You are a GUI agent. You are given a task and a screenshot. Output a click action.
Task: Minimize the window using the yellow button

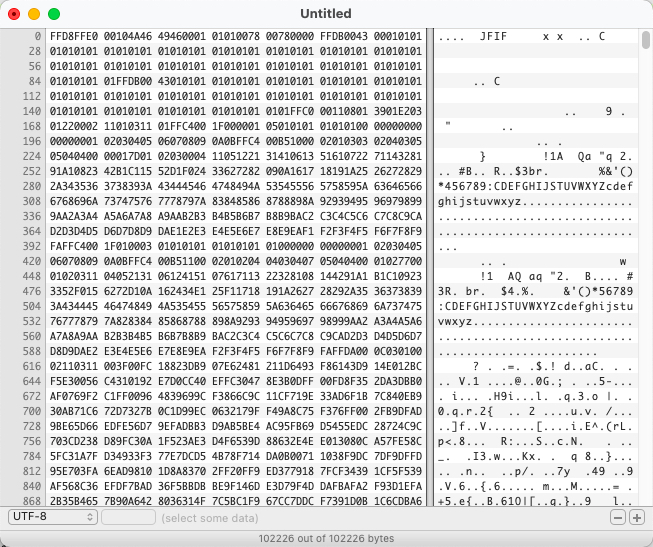[34, 14]
